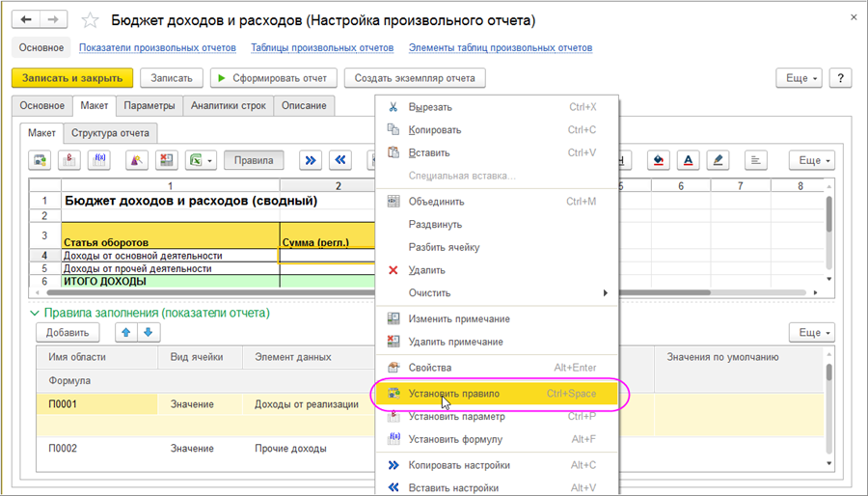Click the set formula f(x) toolbar icon
This screenshot has width=868, height=496.
97,160
